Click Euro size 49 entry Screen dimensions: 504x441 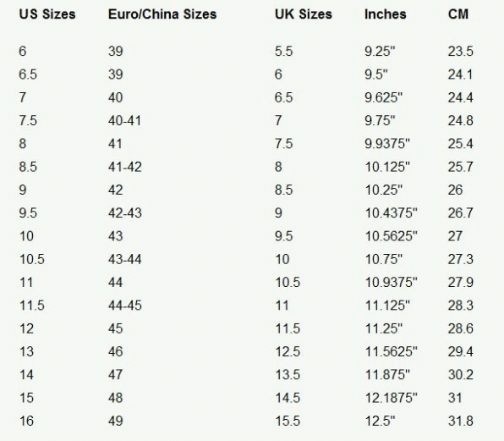pyautogui.click(x=116, y=421)
